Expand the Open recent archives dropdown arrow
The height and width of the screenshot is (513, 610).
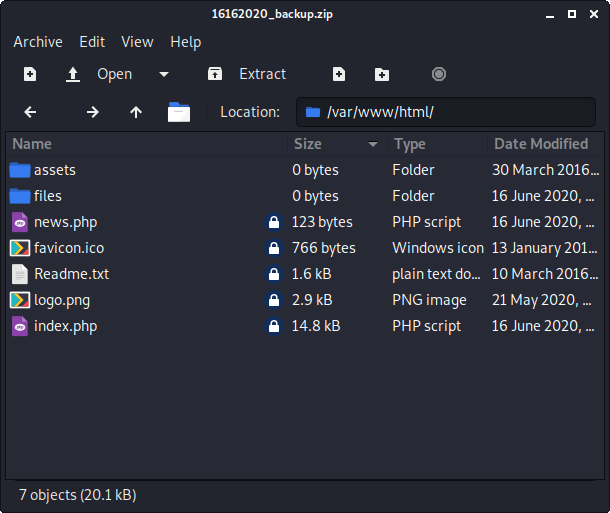point(164,74)
